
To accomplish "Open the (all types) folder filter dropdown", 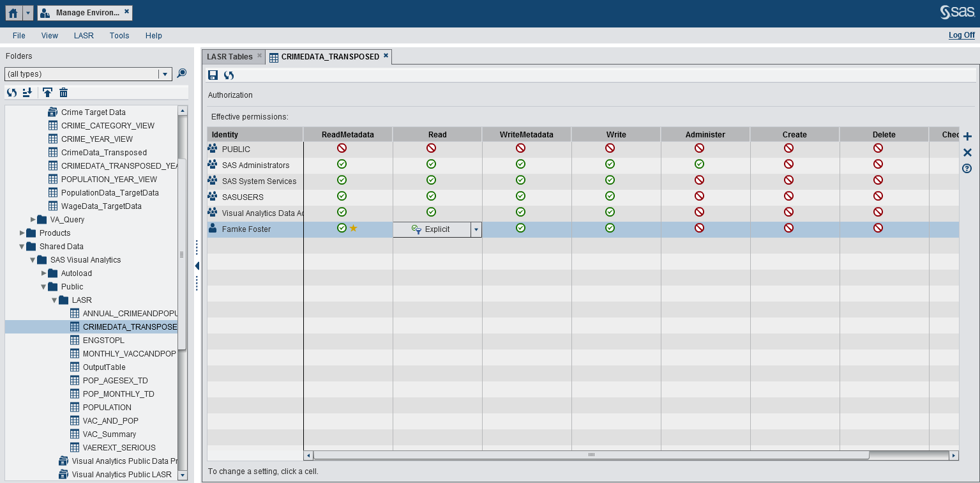I will (165, 74).
